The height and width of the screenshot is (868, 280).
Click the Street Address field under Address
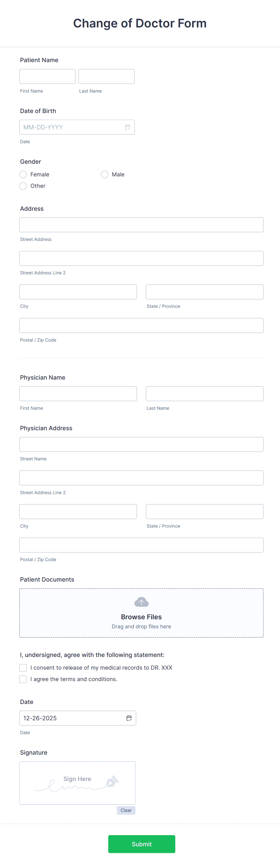pos(141,224)
